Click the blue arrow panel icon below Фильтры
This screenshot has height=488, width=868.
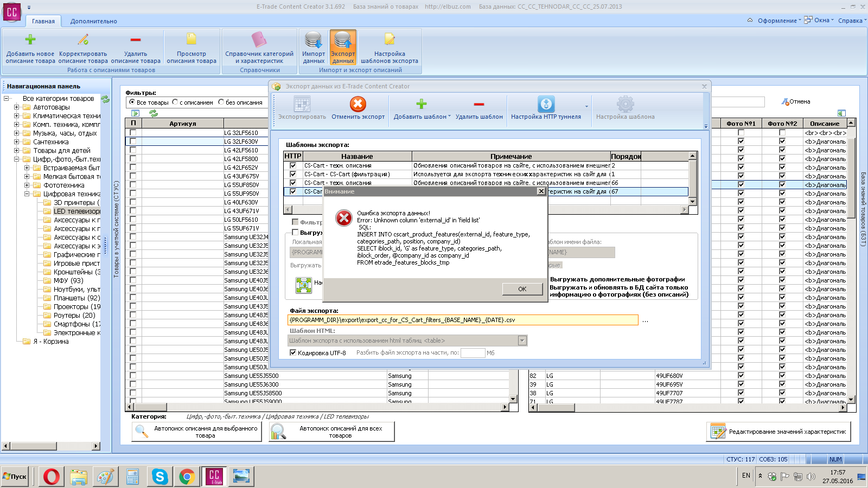click(x=136, y=113)
